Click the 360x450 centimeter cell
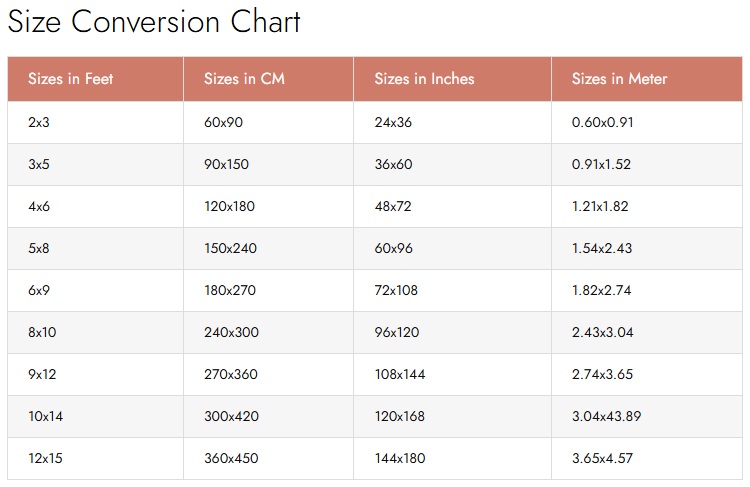 tap(268, 459)
